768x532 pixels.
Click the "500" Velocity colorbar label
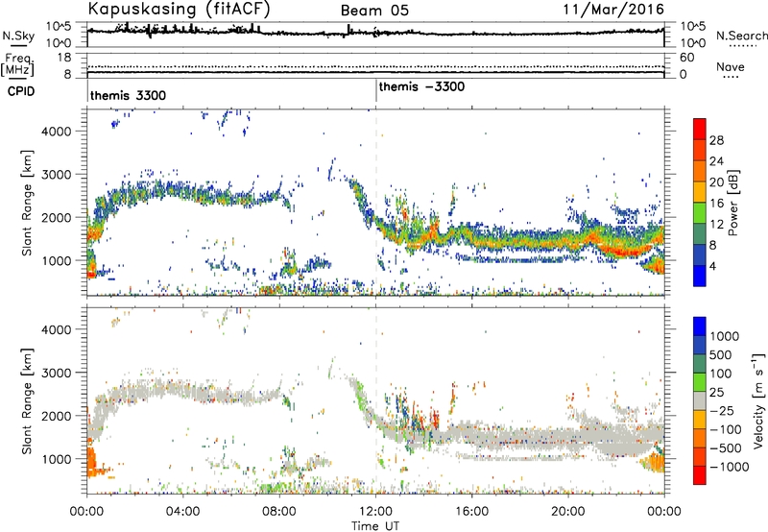pyautogui.click(x=720, y=354)
